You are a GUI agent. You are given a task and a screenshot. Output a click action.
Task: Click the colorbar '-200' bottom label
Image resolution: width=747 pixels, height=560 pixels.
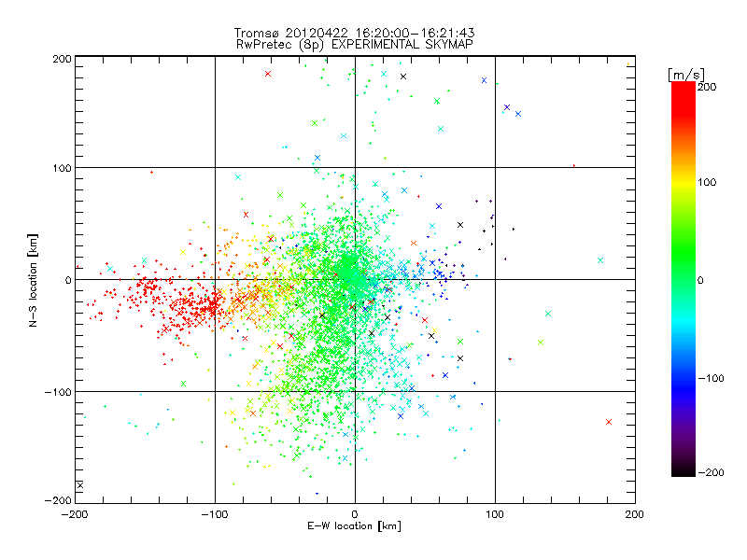(x=711, y=472)
